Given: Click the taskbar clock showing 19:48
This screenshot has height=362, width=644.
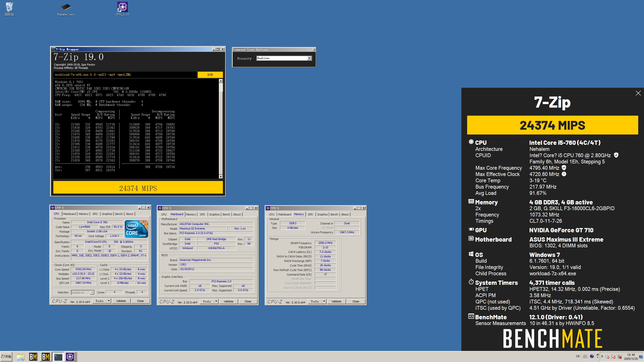Looking at the screenshot, I should click(x=631, y=357).
